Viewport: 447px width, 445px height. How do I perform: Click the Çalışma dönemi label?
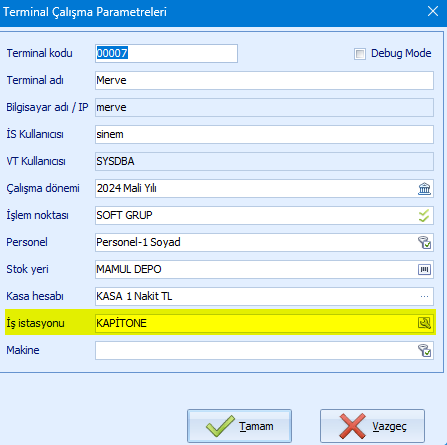(x=43, y=188)
